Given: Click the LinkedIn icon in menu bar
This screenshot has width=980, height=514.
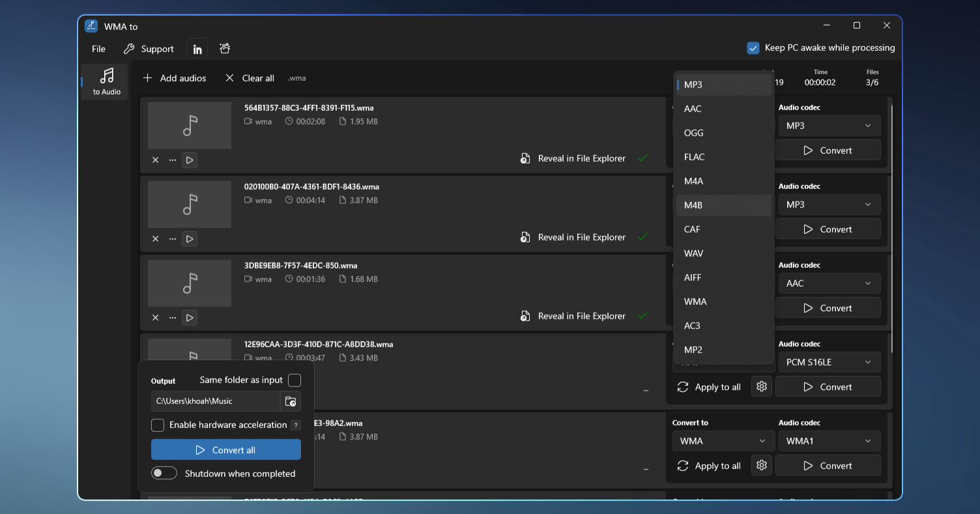Looking at the screenshot, I should click(x=197, y=49).
